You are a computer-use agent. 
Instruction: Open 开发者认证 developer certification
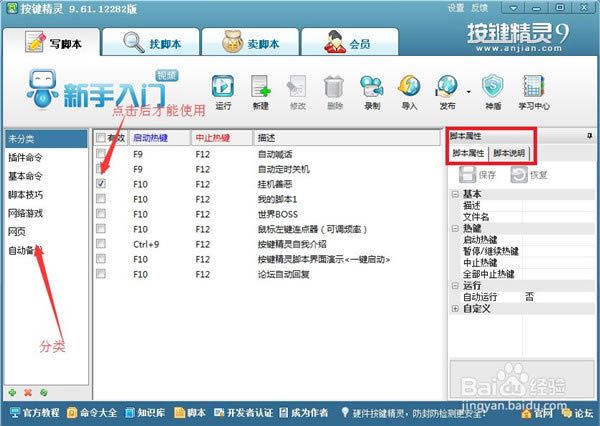(x=243, y=413)
